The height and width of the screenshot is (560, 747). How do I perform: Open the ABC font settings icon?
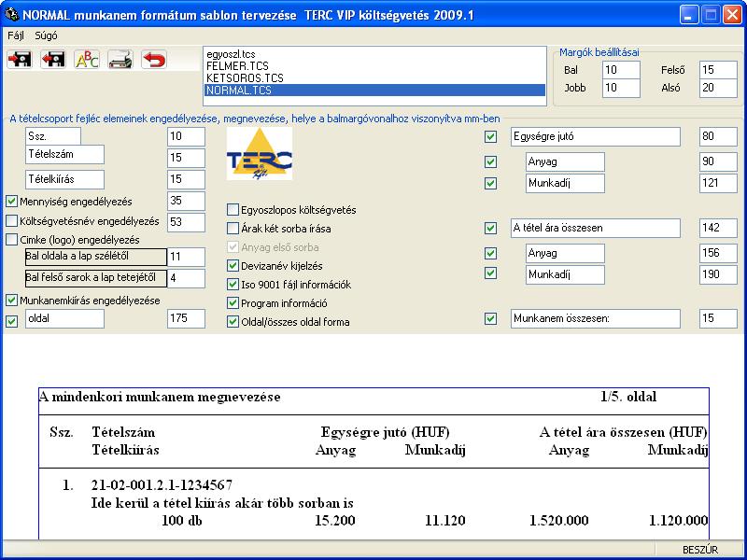tap(87, 60)
